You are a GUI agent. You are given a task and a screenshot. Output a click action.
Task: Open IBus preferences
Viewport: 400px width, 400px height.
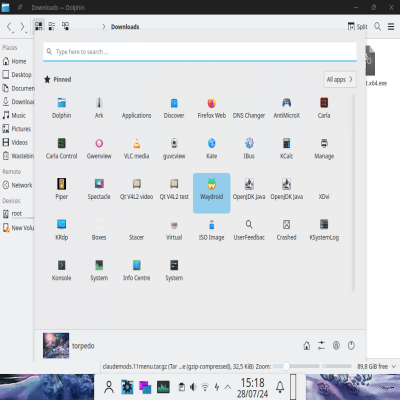coord(249,149)
